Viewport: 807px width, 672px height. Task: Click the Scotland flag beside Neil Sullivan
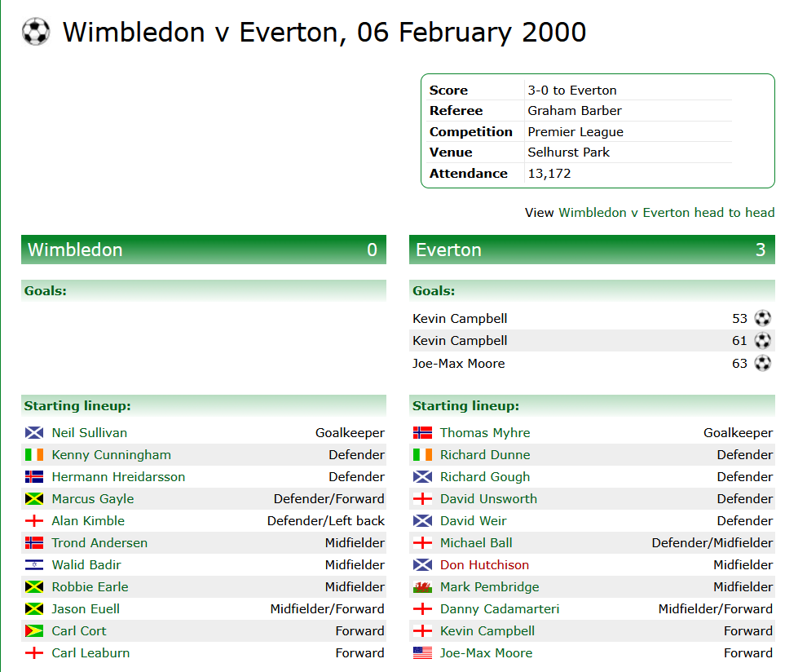tap(34, 432)
